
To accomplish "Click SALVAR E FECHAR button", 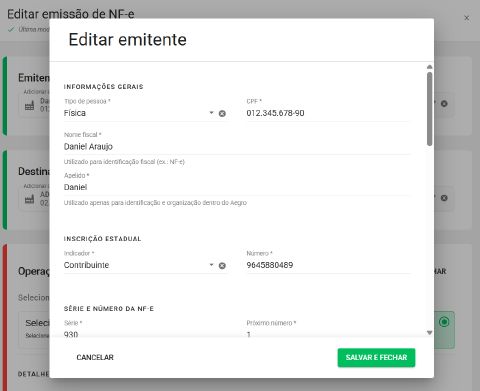I will point(376,358).
